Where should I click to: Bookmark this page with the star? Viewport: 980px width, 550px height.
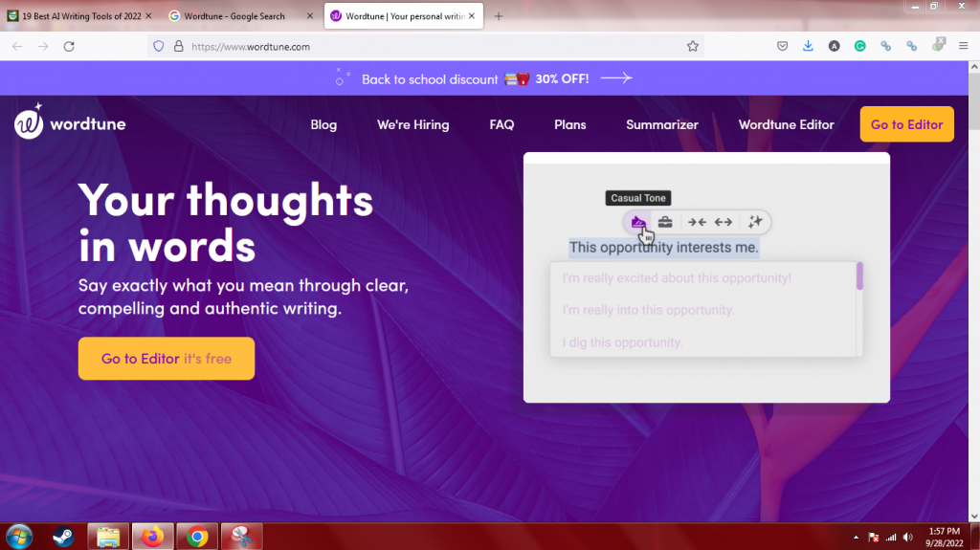point(693,46)
